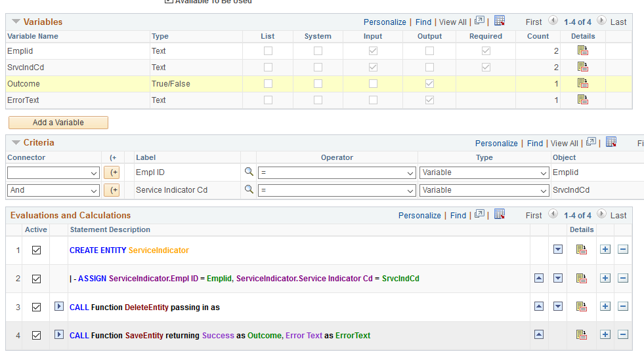Screen dimensions: 644x356
Task: Download Evaluations grid to spreadsheet
Action: pos(500,214)
